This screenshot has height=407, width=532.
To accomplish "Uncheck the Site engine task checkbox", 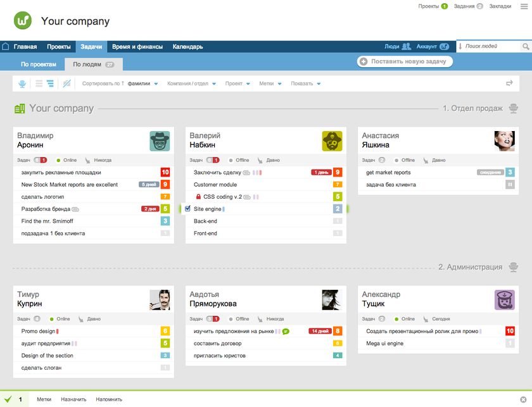I will 187,209.
